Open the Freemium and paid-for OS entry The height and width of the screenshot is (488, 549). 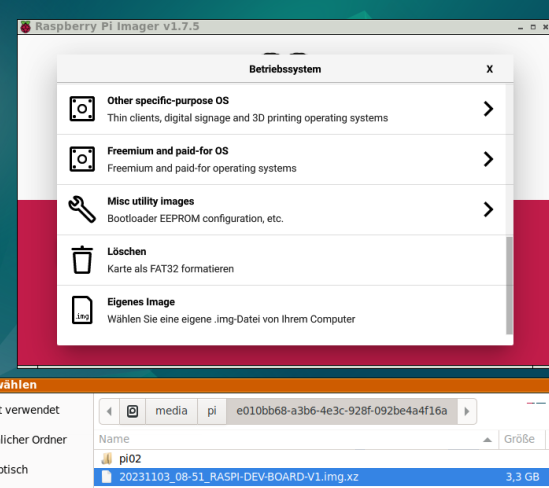282,160
